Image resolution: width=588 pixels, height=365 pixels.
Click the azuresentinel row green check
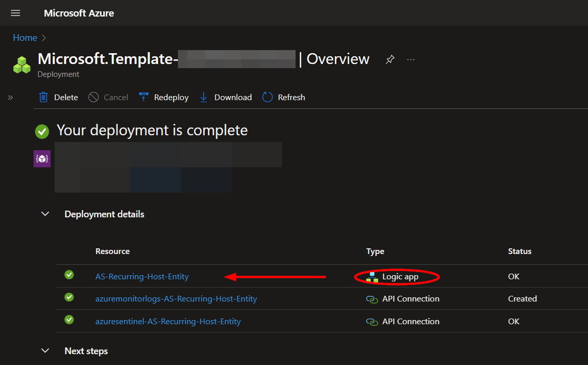[x=69, y=320]
